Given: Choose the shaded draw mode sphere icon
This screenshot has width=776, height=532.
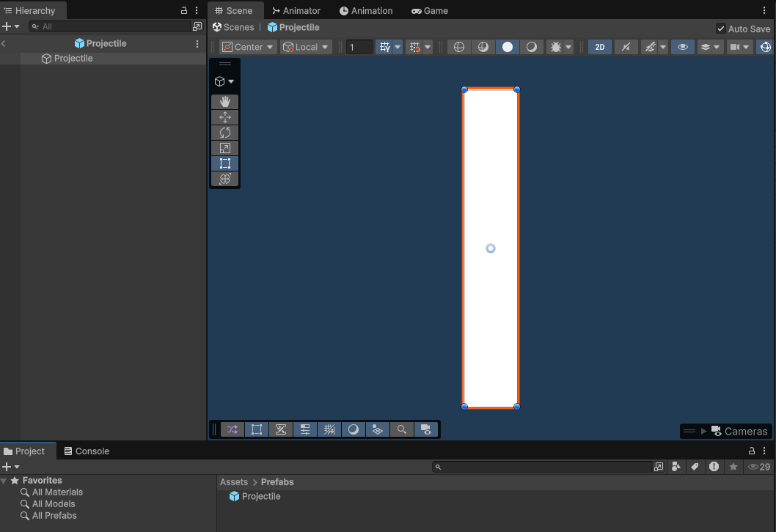Looking at the screenshot, I should coord(532,47).
